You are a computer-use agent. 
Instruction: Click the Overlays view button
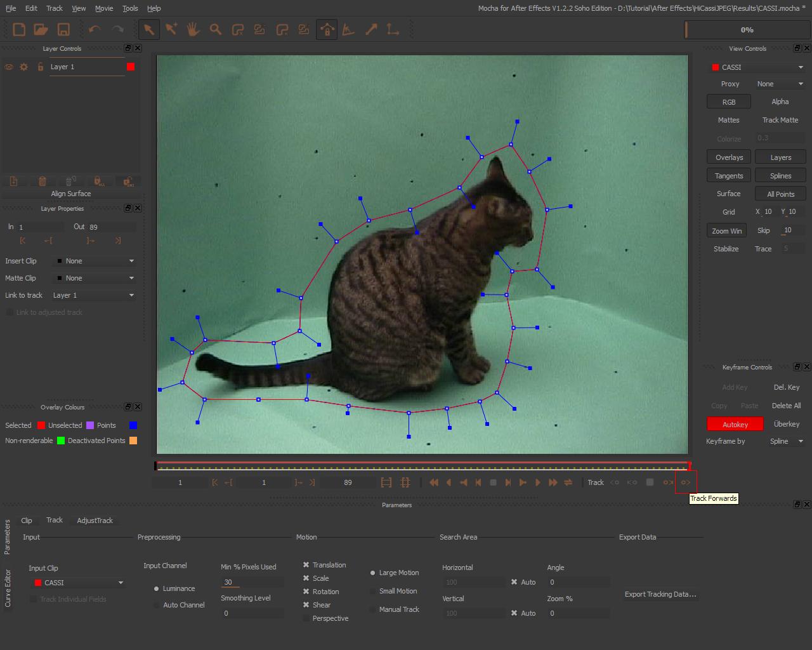729,157
